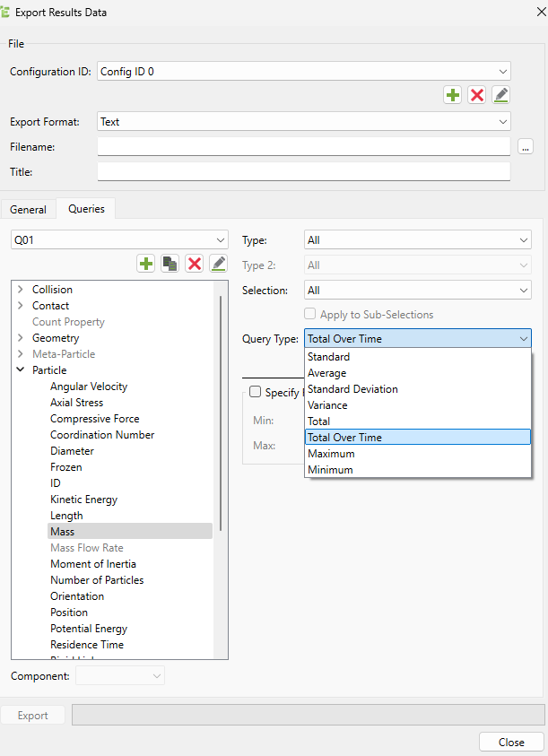Select the Collision category label

(52, 290)
